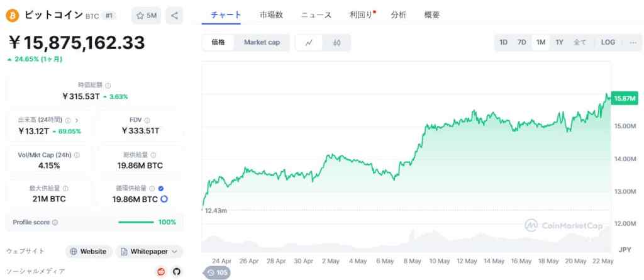Switch to the 市場数 tab
Image resolution: width=644 pixels, height=280 pixels.
click(x=271, y=14)
